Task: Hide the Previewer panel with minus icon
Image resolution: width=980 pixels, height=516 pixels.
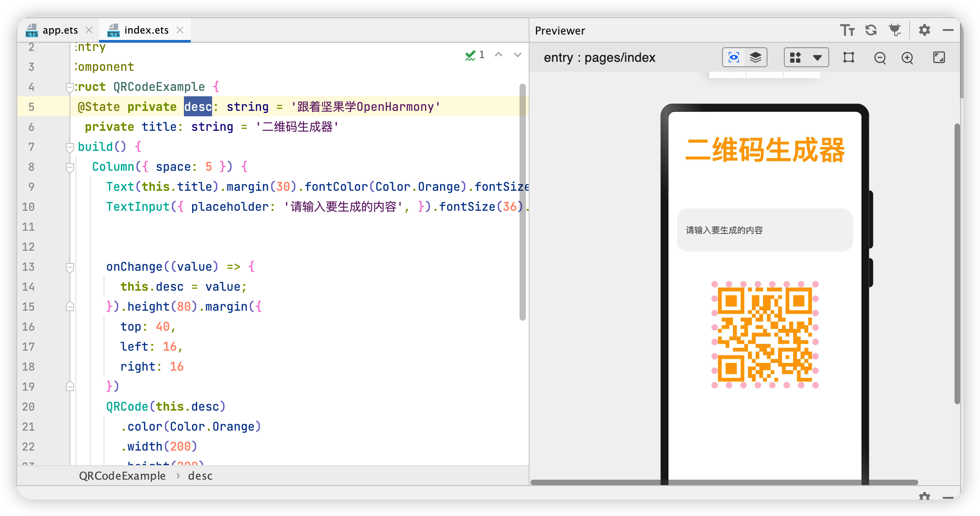Action: tap(948, 30)
